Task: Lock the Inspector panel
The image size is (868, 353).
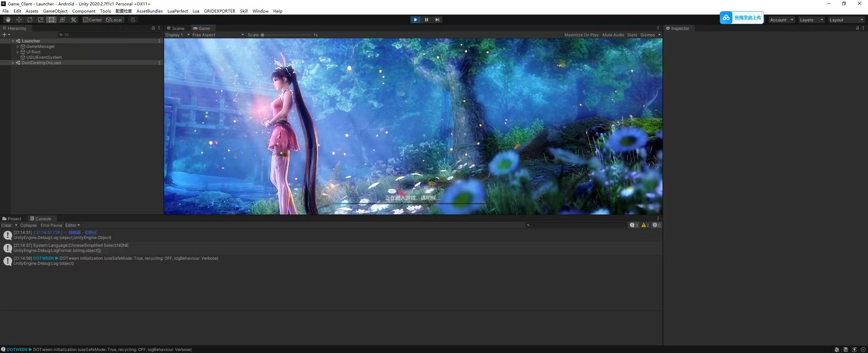Action: click(857, 28)
